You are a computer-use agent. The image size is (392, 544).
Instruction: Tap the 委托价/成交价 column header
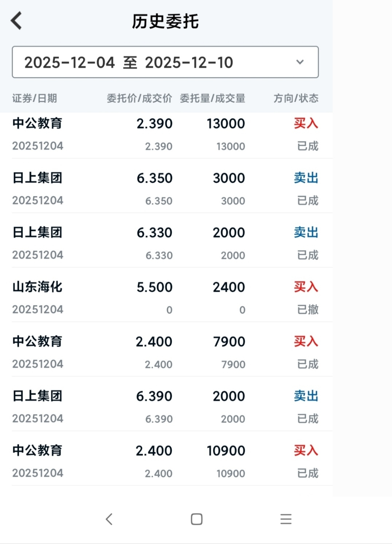tap(139, 98)
